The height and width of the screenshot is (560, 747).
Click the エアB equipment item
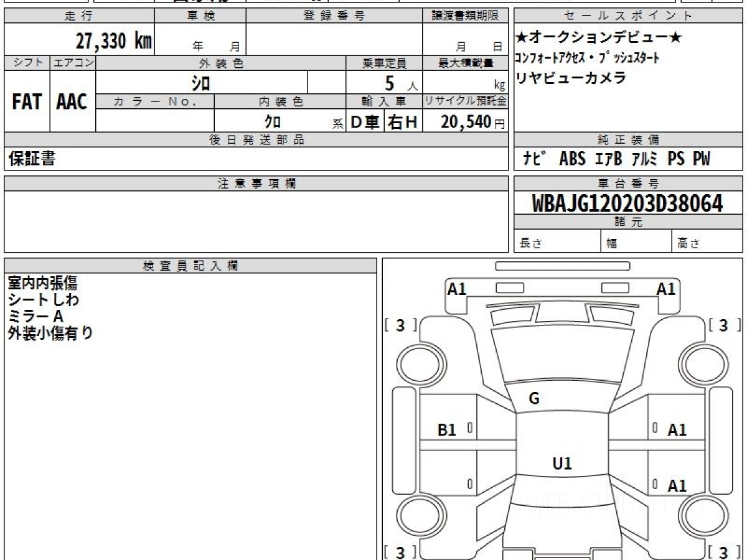[x=607, y=159]
